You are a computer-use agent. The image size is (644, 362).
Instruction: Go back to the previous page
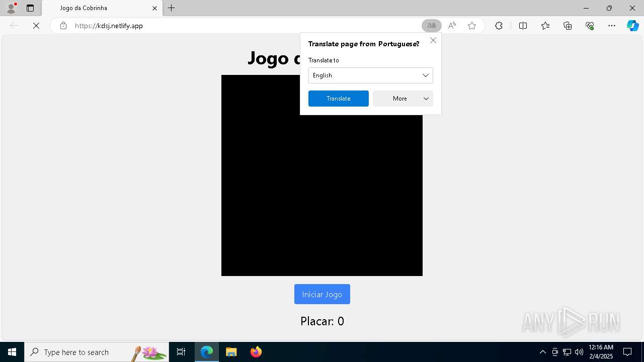pos(14,26)
